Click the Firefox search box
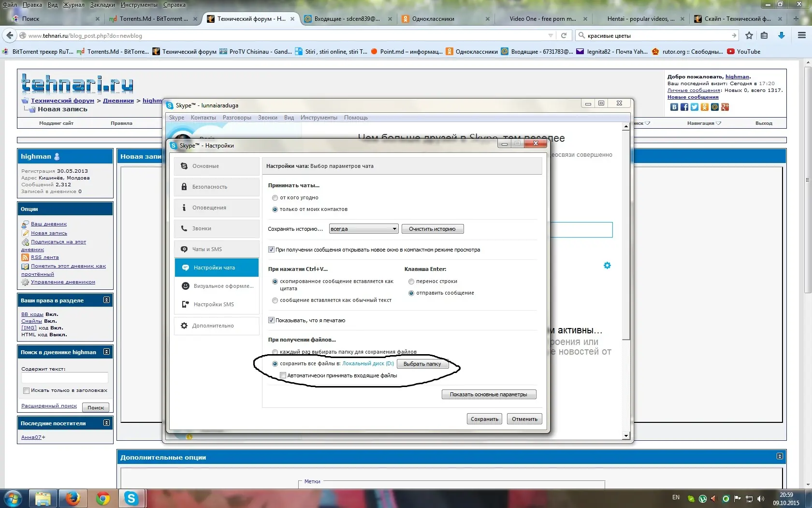Image resolution: width=812 pixels, height=508 pixels. click(656, 35)
